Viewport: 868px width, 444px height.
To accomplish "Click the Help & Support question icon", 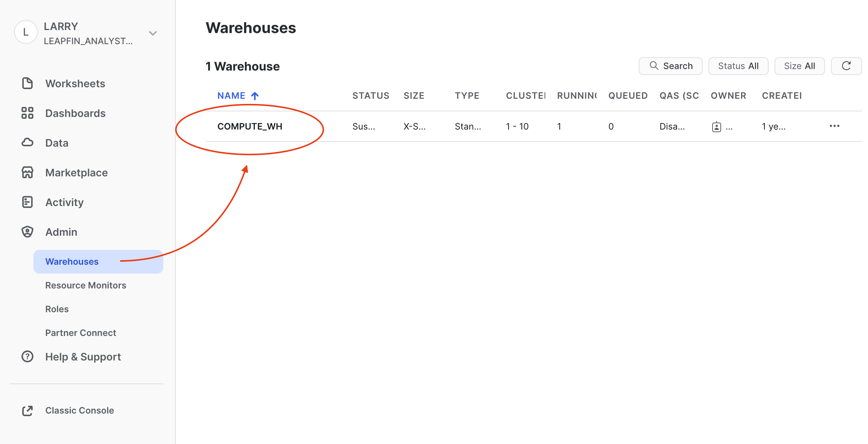I will click(x=27, y=357).
